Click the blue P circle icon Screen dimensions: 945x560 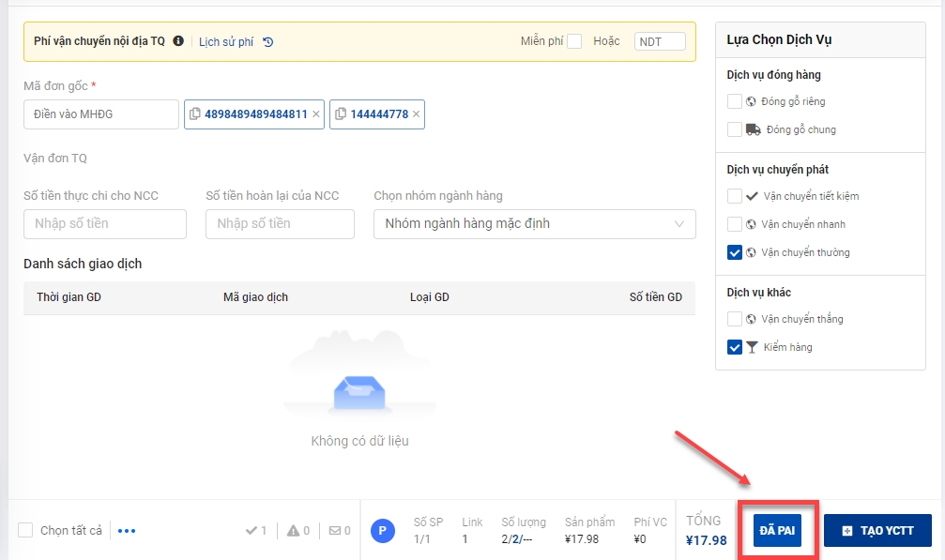coord(382,531)
